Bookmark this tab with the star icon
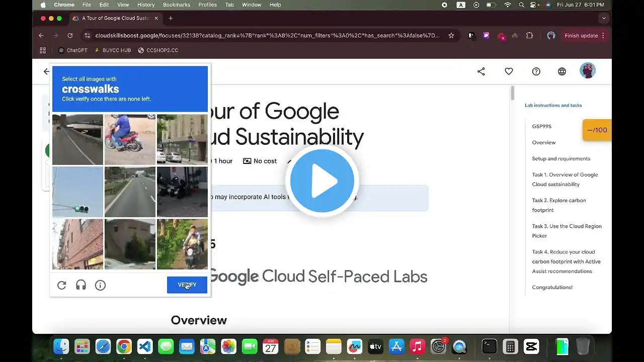 pos(451,36)
